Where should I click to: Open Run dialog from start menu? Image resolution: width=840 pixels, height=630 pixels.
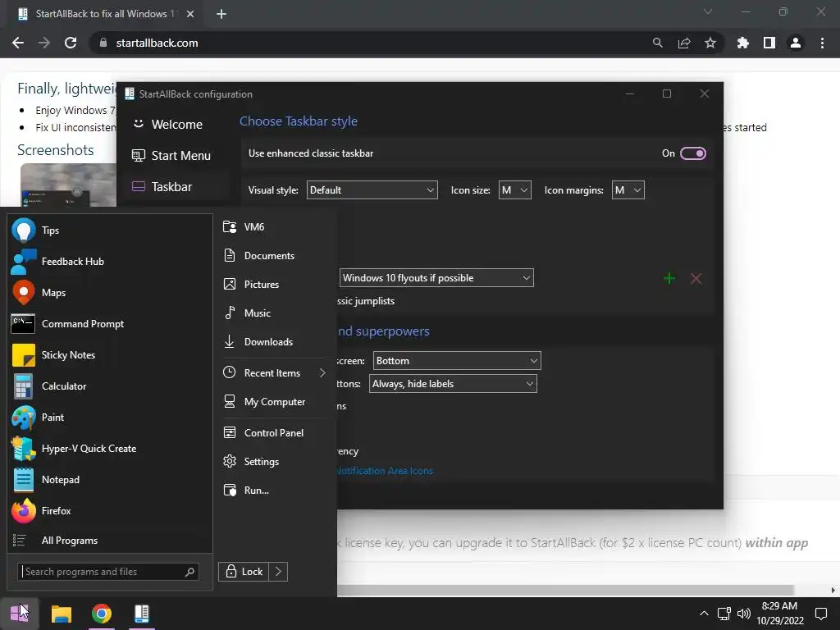click(274, 491)
